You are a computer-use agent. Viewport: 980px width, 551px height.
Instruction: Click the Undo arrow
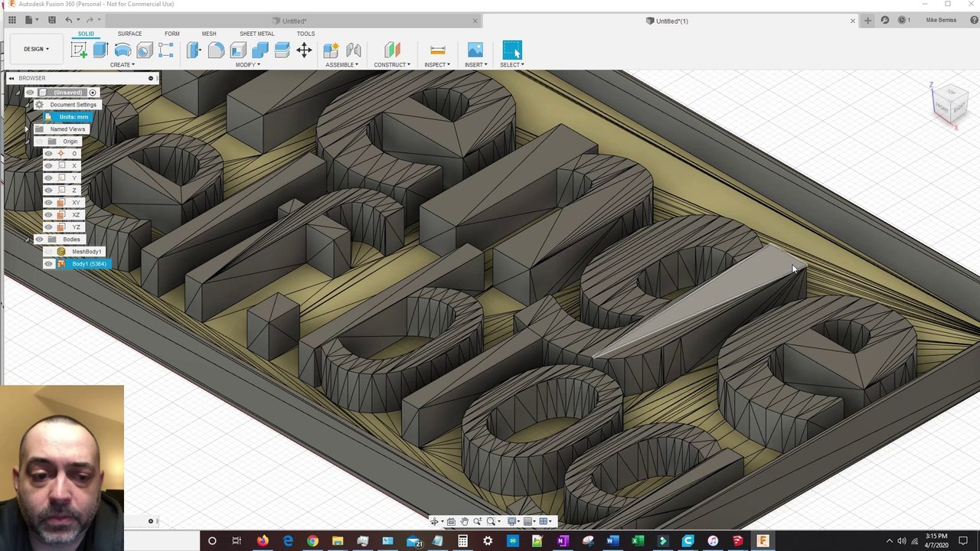point(69,20)
